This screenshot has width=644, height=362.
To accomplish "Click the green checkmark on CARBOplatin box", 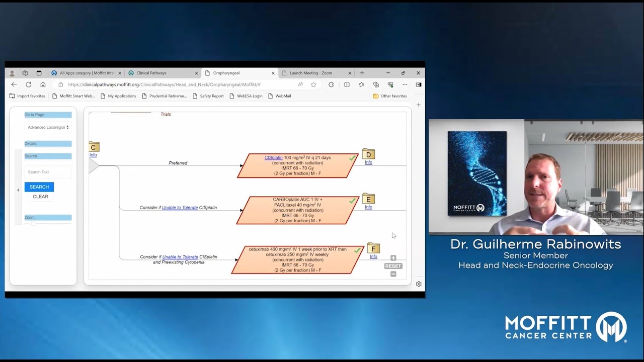I will click(352, 201).
